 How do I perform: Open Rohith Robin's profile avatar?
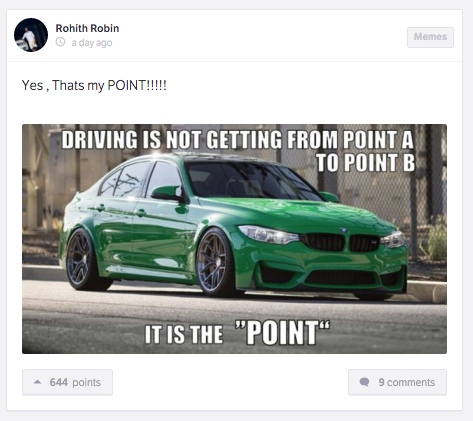point(31,35)
